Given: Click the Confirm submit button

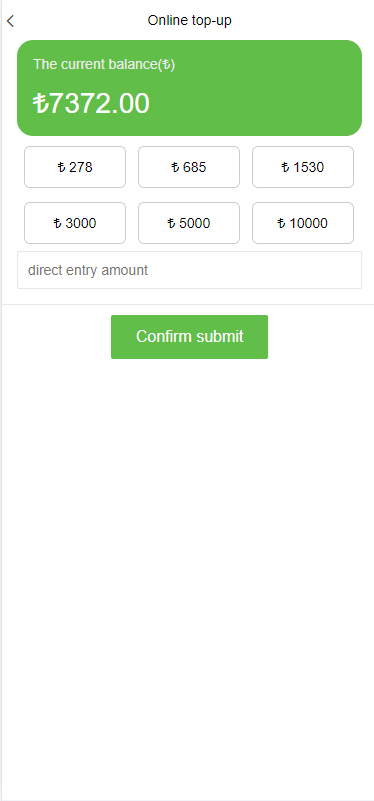Looking at the screenshot, I should click(189, 337).
